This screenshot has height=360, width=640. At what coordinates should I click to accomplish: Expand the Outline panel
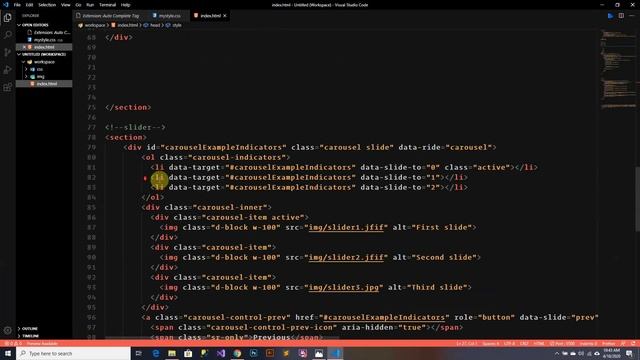(29, 328)
